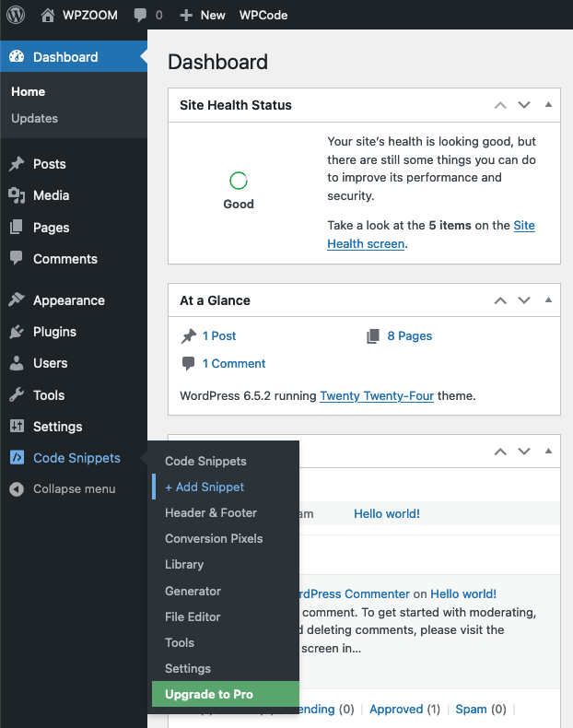Move At a Glance panel up
The width and height of the screenshot is (573, 728).
500,300
